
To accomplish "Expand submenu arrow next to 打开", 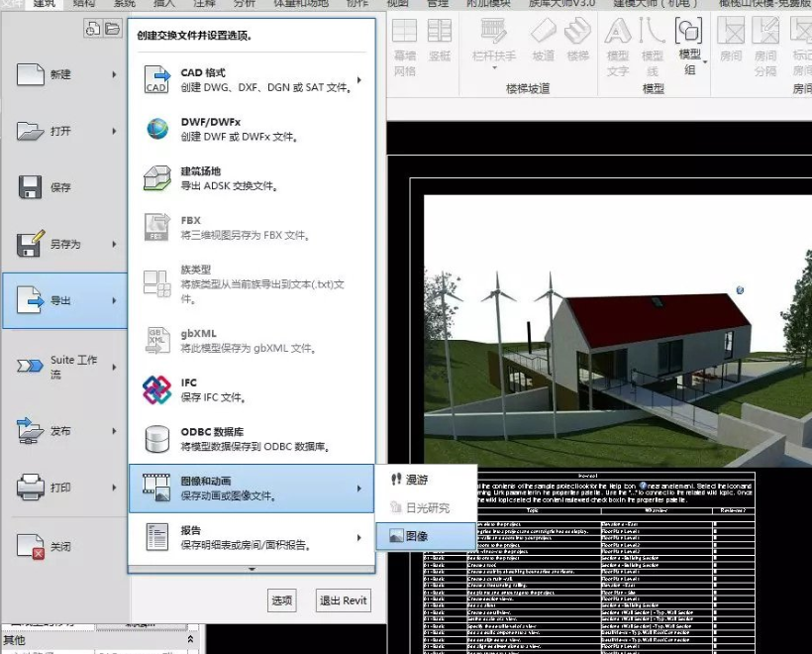I will point(114,131).
